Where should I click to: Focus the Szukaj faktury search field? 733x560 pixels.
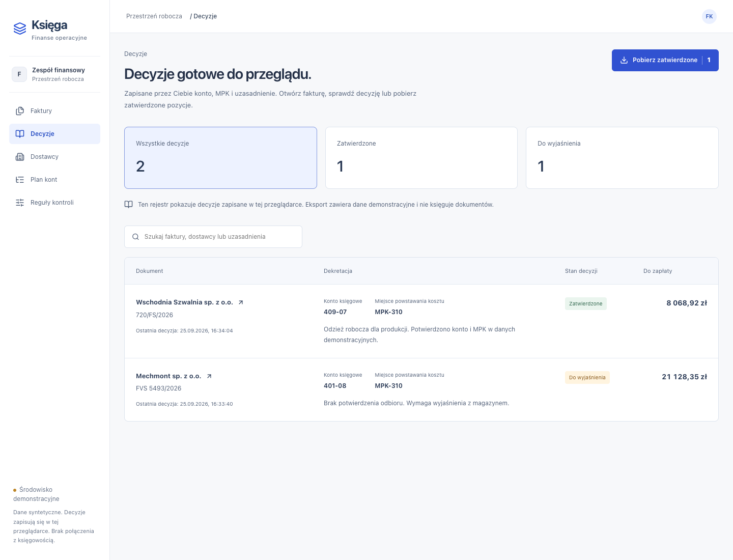tap(213, 237)
